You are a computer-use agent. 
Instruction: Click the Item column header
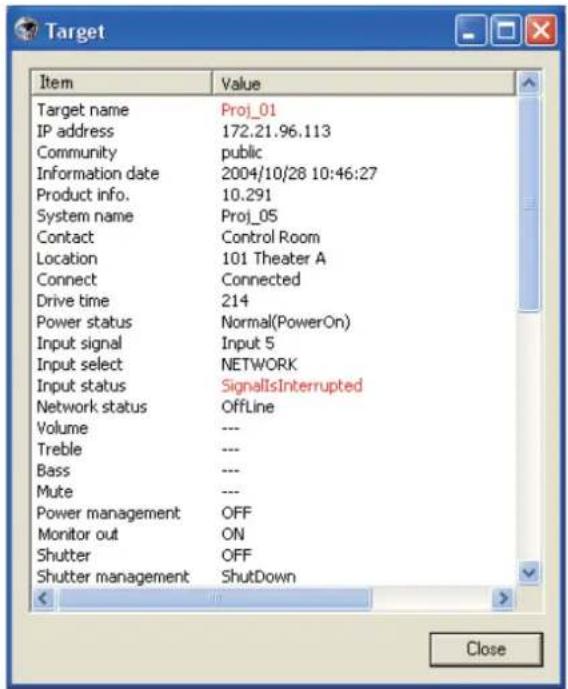pos(121,83)
